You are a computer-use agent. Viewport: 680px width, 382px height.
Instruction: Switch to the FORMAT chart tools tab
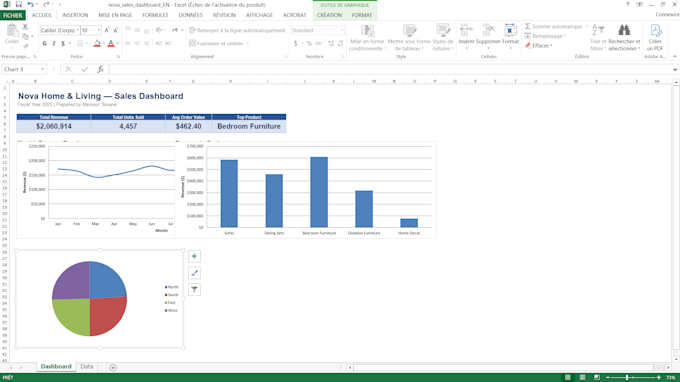coord(362,15)
